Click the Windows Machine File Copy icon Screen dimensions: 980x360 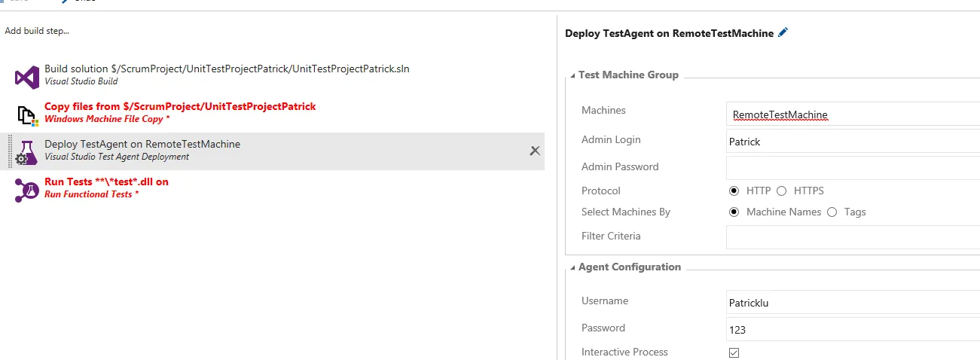(28, 114)
